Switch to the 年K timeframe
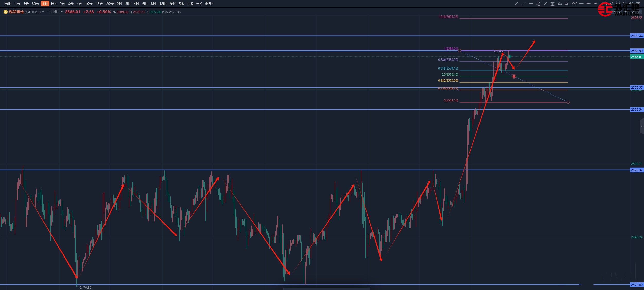This screenshot has height=290, width=644. coord(199,4)
